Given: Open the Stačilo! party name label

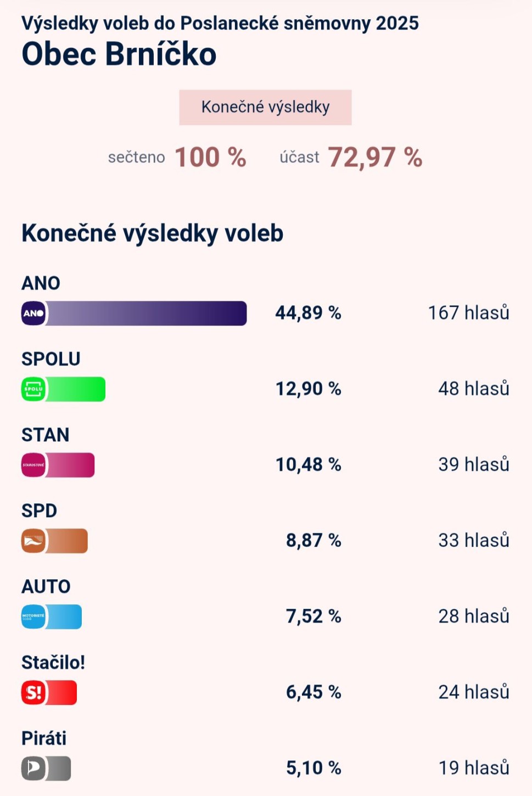Looking at the screenshot, I should tap(53, 663).
